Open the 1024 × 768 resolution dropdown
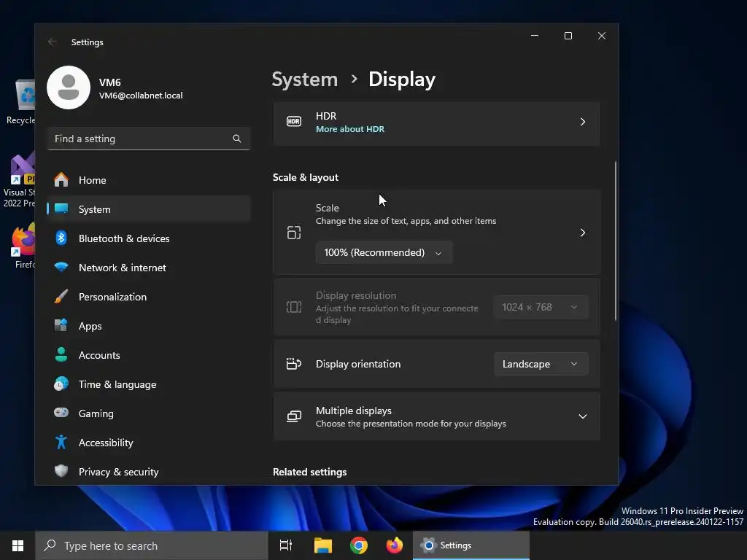Viewport: 747px width, 560px height. 541,307
